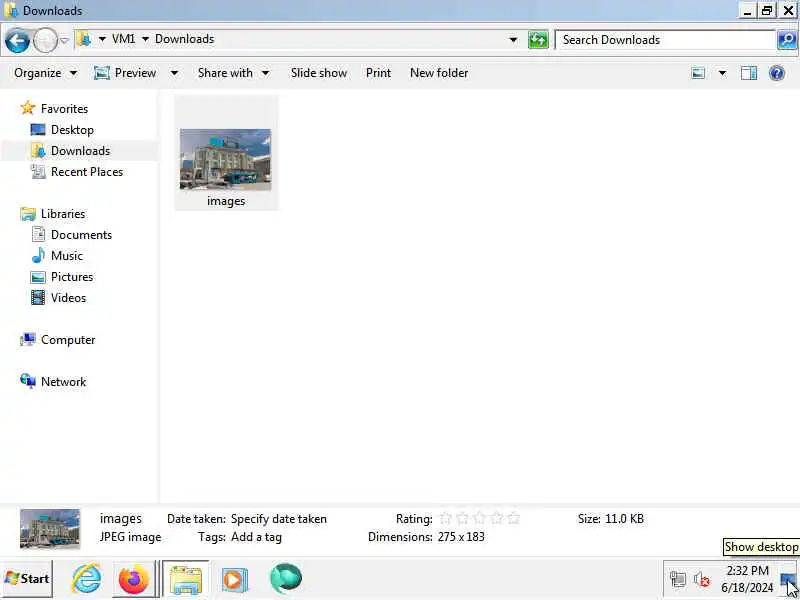Click the Dimensions 275 x 183 value
Viewport: 800px width, 600px height.
[461, 537]
